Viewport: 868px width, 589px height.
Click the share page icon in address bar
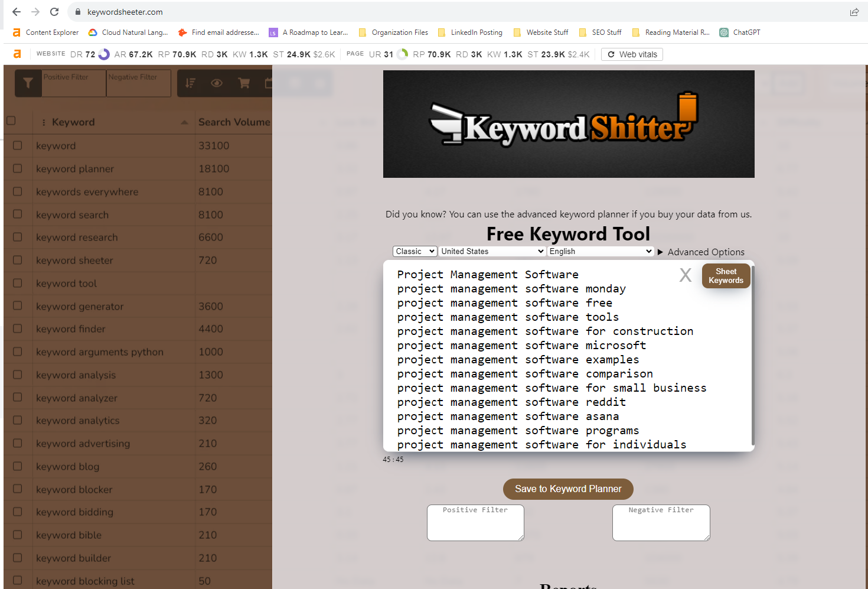(x=854, y=12)
